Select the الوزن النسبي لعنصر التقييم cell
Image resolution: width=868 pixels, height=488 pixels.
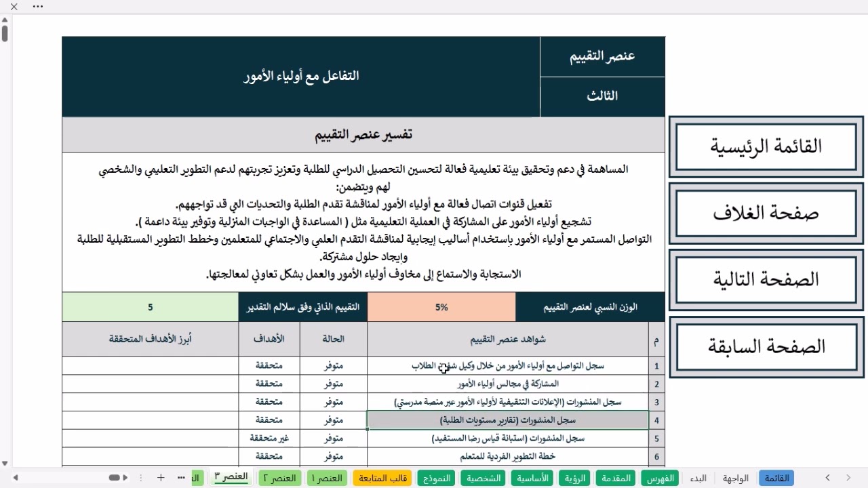pyautogui.click(x=590, y=307)
